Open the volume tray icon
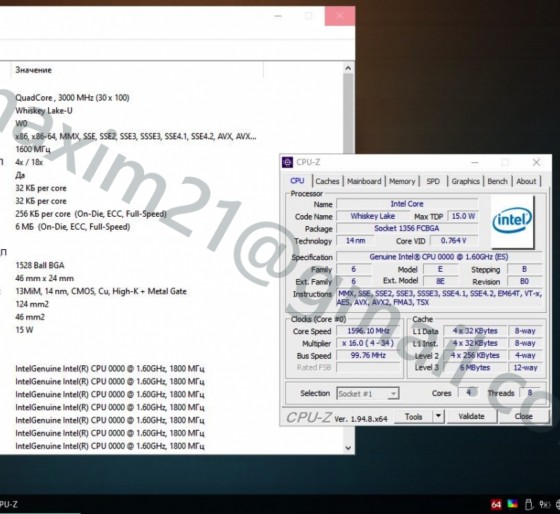Viewport: 560px width, 514px height. 545,504
